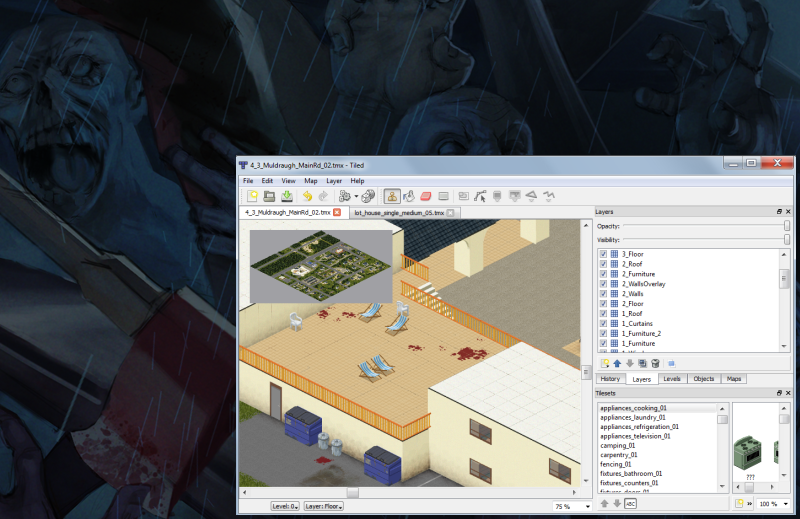Click the Insert Tile object tool icon
This screenshot has width=800, height=519.
pos(515,196)
